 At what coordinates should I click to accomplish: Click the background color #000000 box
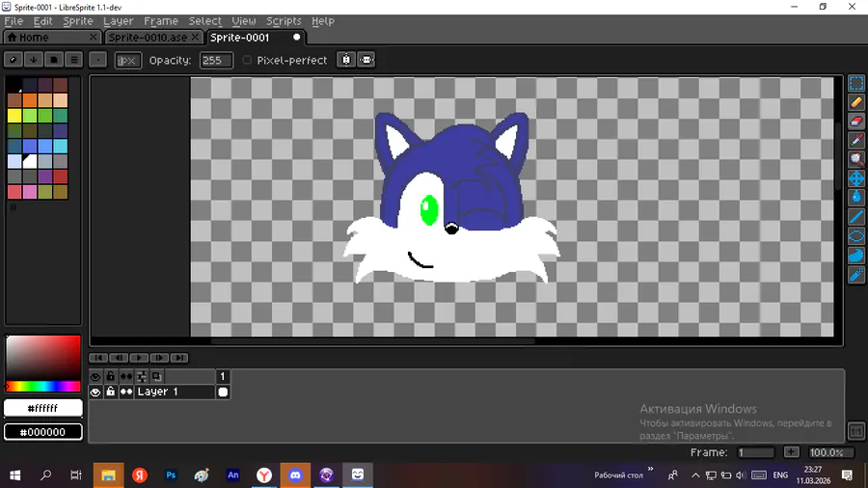pyautogui.click(x=42, y=432)
